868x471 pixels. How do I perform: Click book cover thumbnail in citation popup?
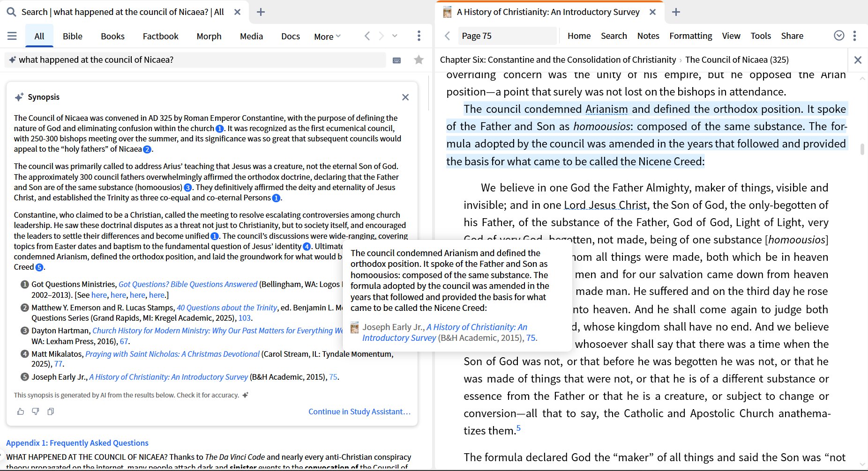click(x=355, y=327)
